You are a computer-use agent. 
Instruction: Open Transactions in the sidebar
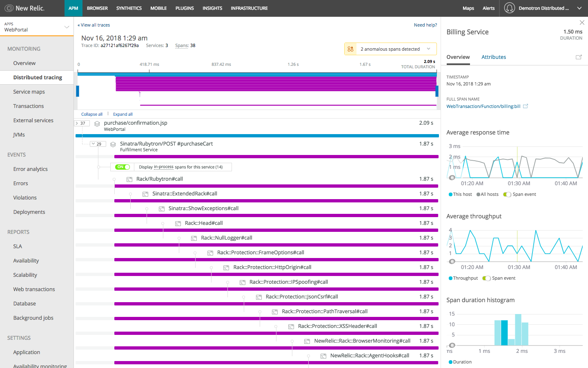pos(29,106)
